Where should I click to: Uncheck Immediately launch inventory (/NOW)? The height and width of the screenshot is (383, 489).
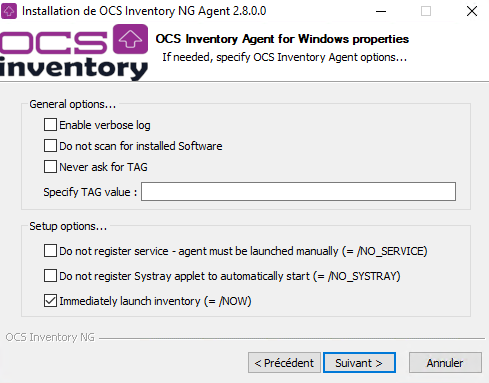point(50,301)
